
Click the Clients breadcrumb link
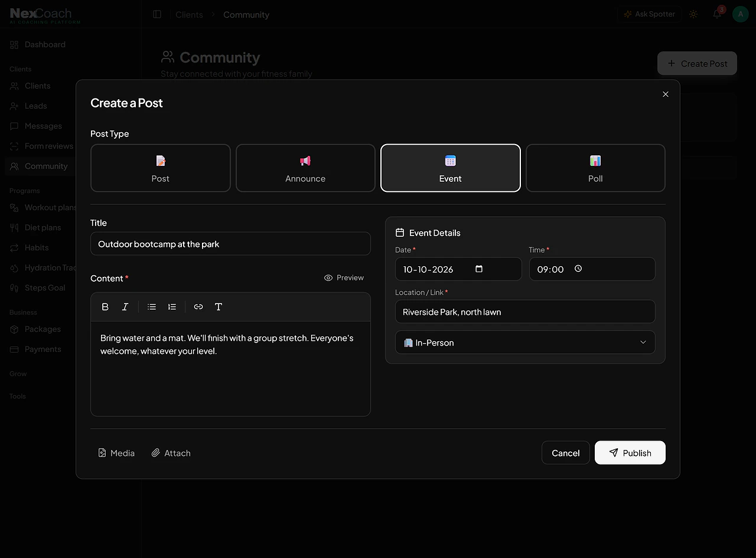(x=189, y=15)
